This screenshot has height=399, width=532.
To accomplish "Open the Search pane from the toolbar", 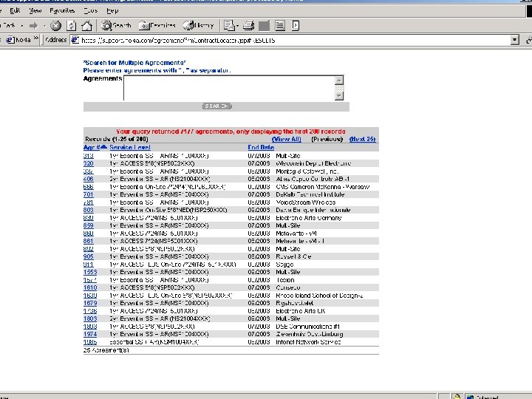I will (x=117, y=25).
